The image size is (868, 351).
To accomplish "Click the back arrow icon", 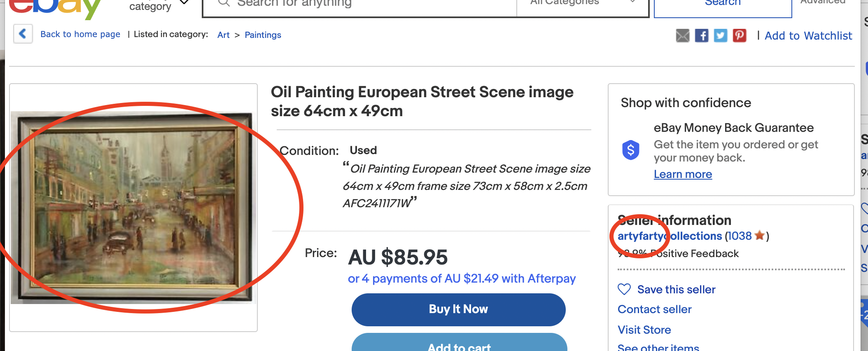I will click(x=23, y=34).
